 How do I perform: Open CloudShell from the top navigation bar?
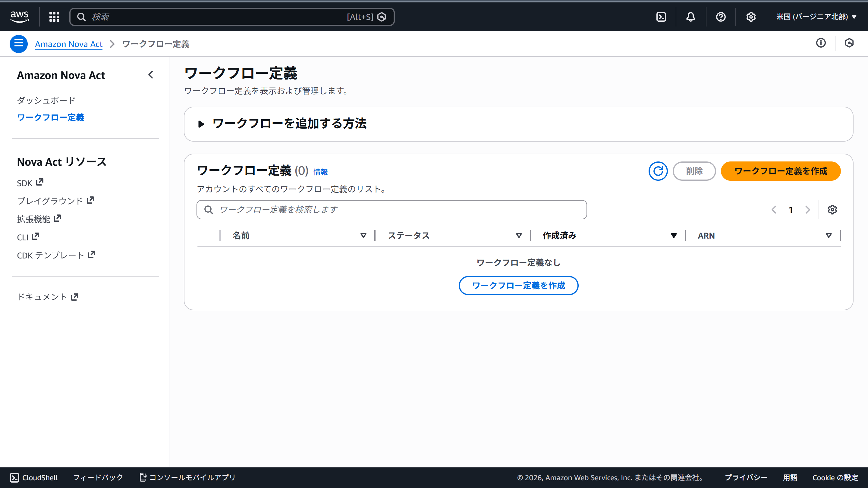click(661, 17)
